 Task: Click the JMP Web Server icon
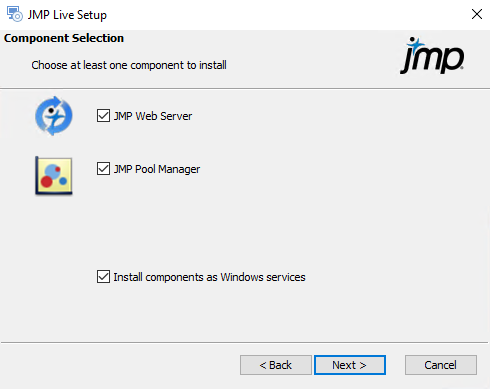pyautogui.click(x=54, y=116)
